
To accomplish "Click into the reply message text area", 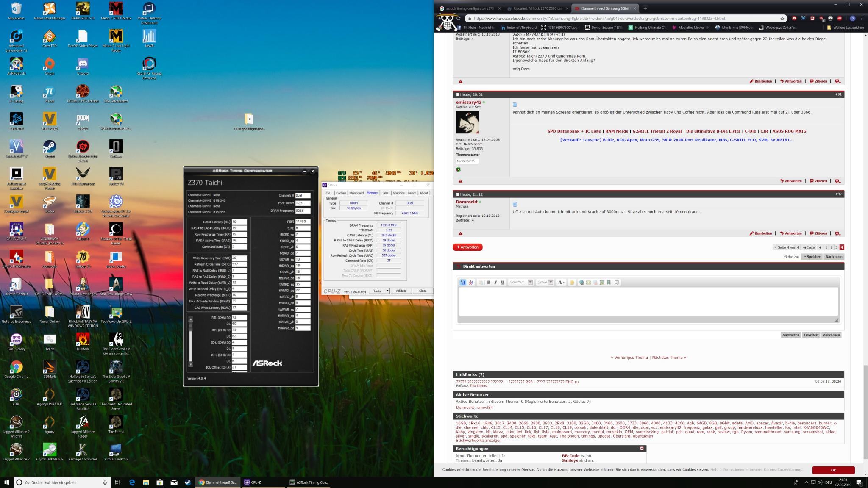I will (x=648, y=301).
